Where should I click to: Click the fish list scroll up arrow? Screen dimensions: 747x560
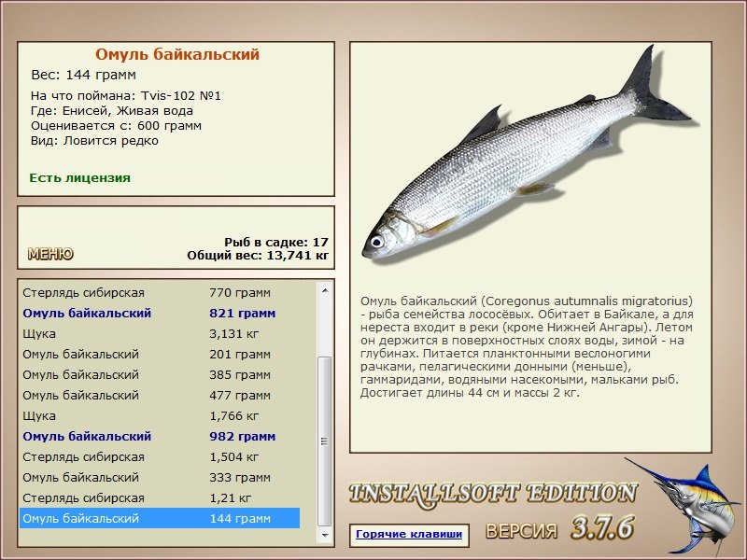tap(325, 290)
